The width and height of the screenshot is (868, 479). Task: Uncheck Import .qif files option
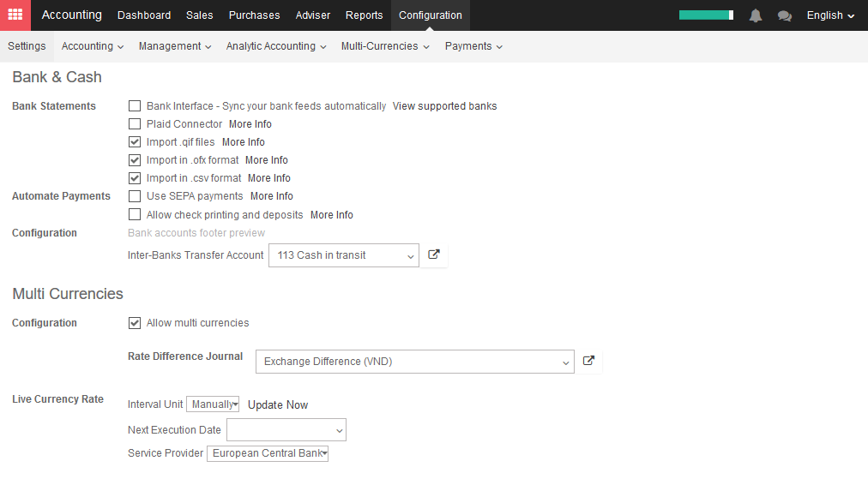pos(135,141)
